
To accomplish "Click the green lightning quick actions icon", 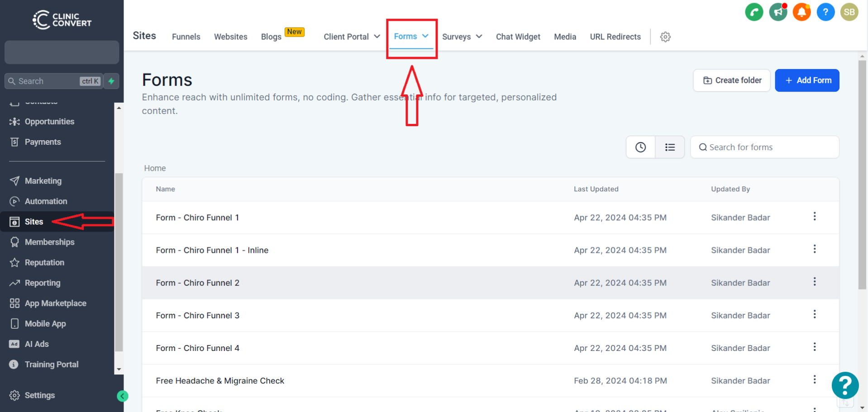I will point(111,81).
